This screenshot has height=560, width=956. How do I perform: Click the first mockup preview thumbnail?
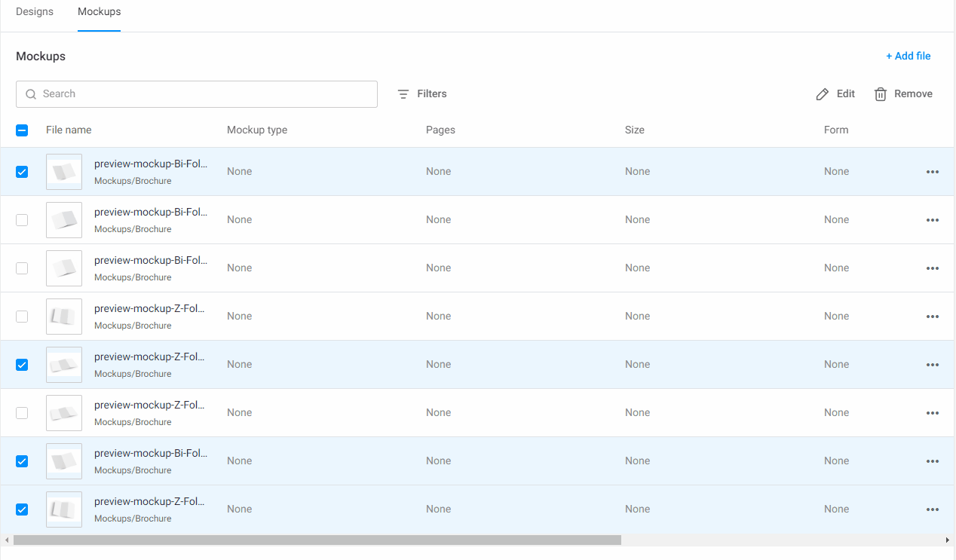point(64,171)
